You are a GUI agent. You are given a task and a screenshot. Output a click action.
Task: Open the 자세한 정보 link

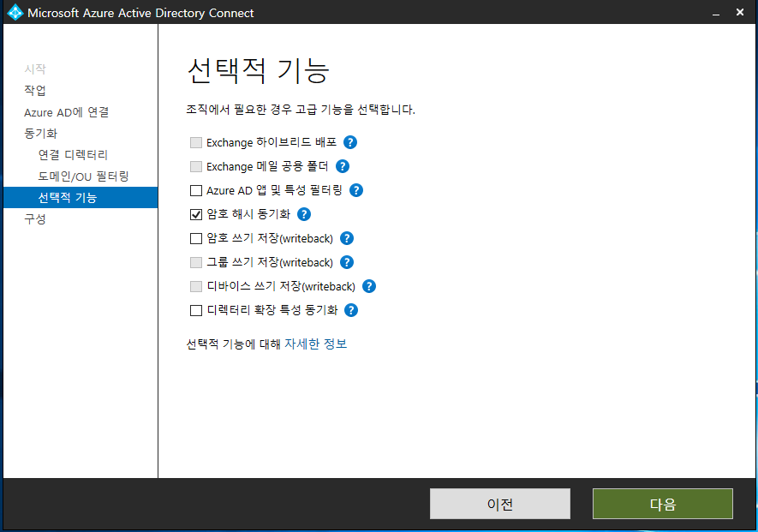coord(315,344)
